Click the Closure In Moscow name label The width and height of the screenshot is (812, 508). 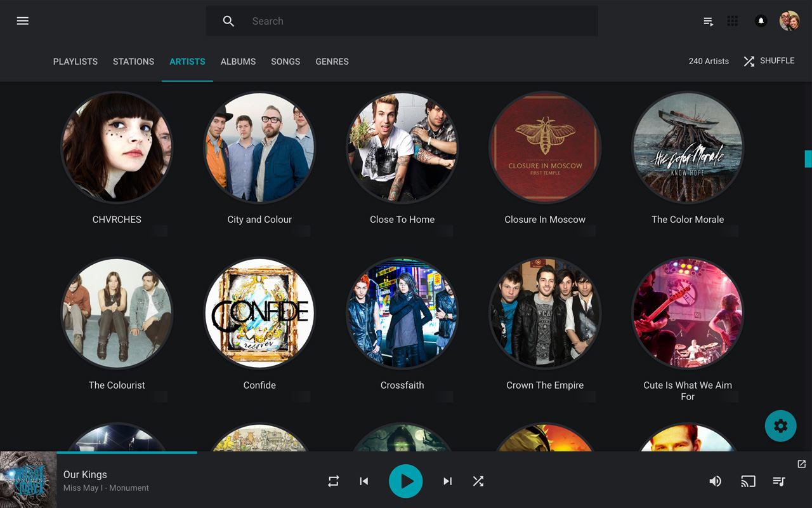(x=545, y=220)
